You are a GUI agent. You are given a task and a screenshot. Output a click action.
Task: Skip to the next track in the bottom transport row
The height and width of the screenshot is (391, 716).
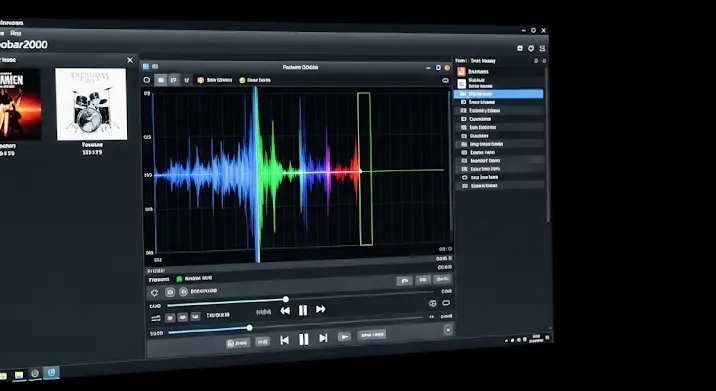tap(323, 338)
